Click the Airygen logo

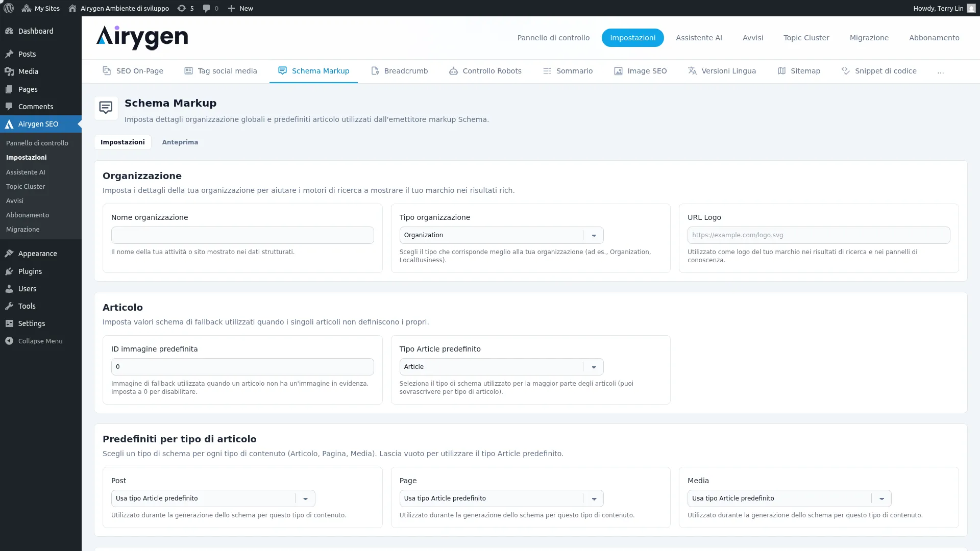(x=142, y=38)
